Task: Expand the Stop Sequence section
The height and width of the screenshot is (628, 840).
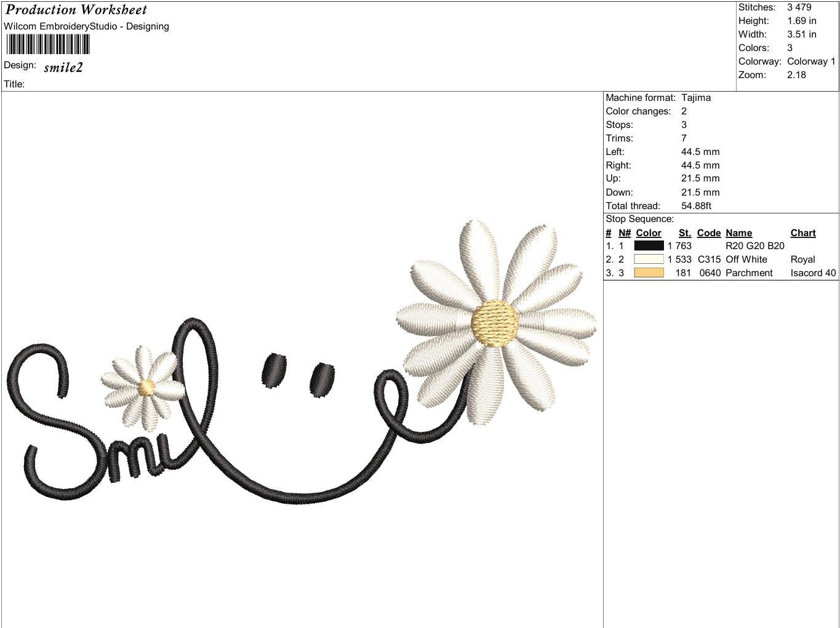Action: tap(639, 218)
